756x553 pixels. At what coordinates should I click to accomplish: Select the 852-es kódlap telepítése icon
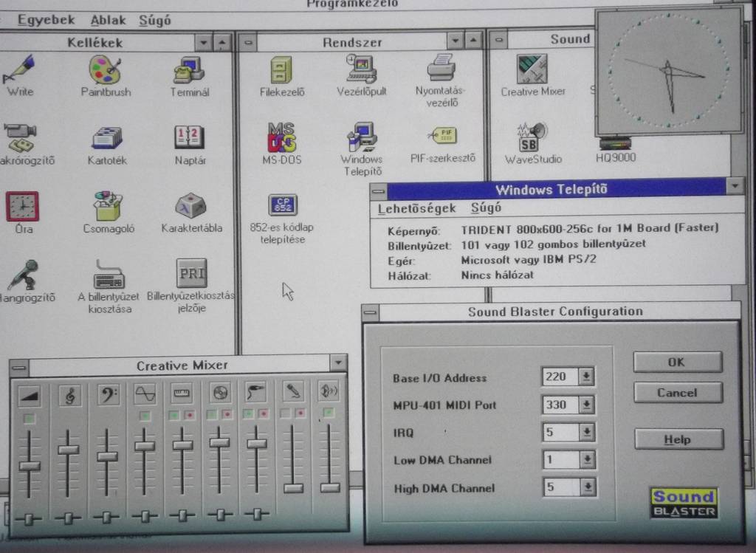283,206
